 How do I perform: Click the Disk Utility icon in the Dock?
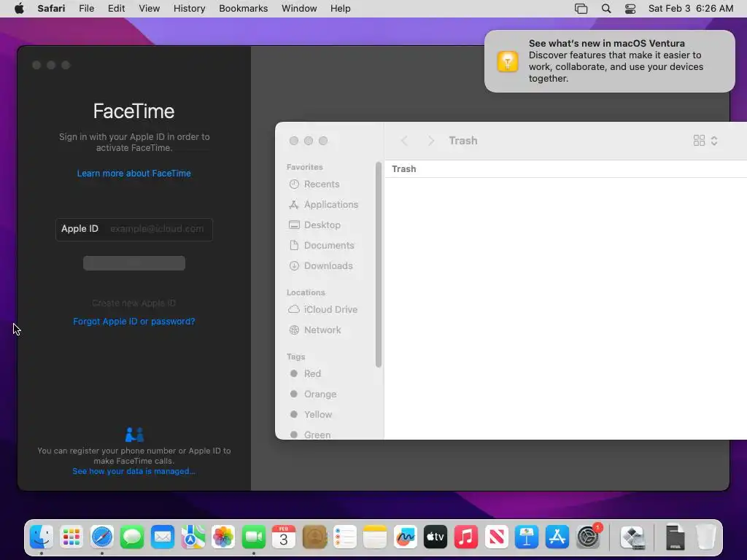pos(632,537)
